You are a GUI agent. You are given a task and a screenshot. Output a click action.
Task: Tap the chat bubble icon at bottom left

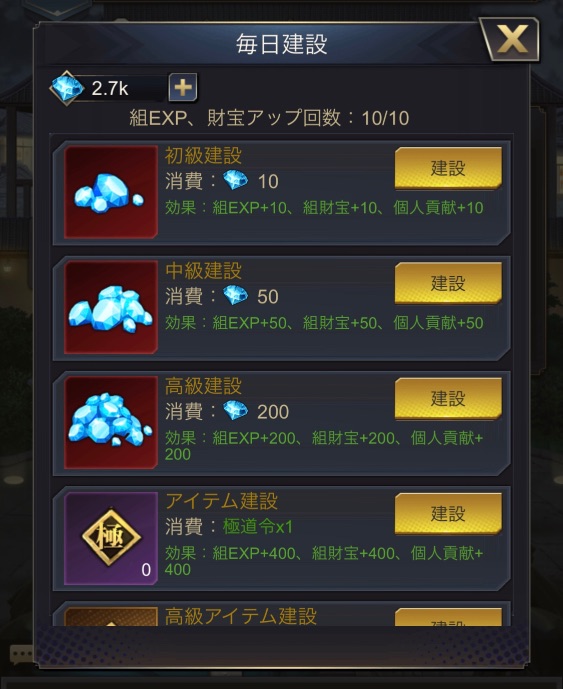point(21,654)
